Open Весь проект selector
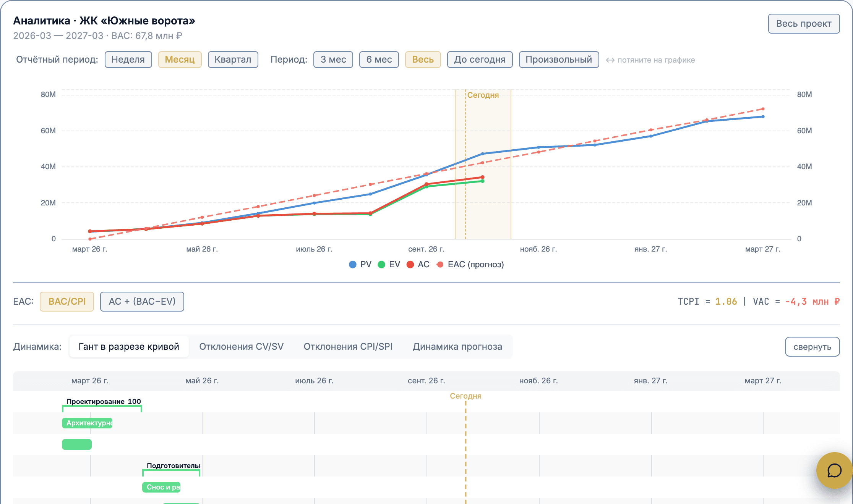The height and width of the screenshot is (504, 853). tap(804, 24)
